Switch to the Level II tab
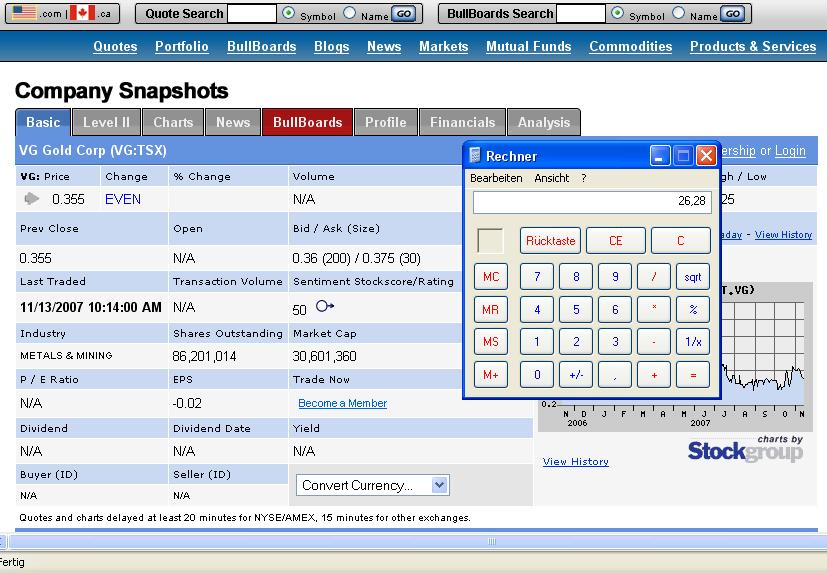Screen dimensions: 827x573 [x=106, y=122]
